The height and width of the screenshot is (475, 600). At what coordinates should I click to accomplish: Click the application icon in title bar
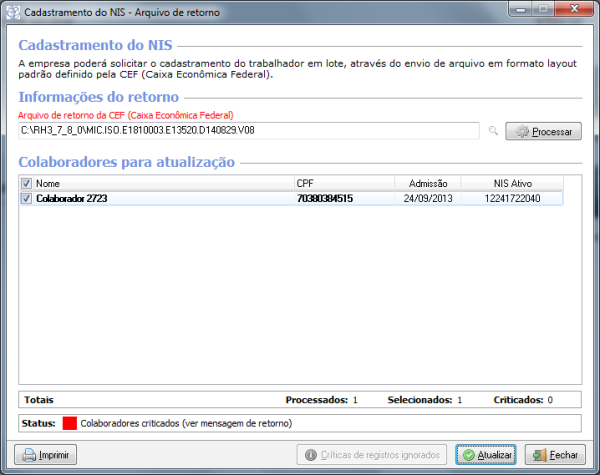14,12
